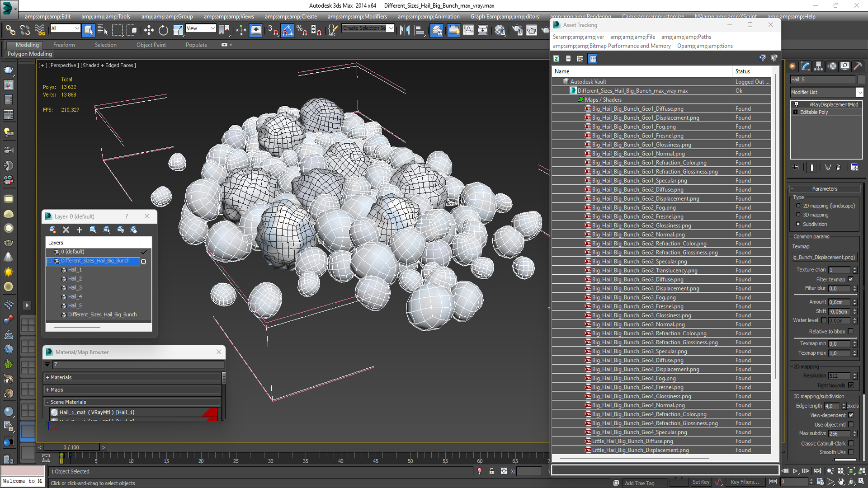Click the Amount value field
Image resolution: width=868 pixels, height=488 pixels.
pos(840,302)
